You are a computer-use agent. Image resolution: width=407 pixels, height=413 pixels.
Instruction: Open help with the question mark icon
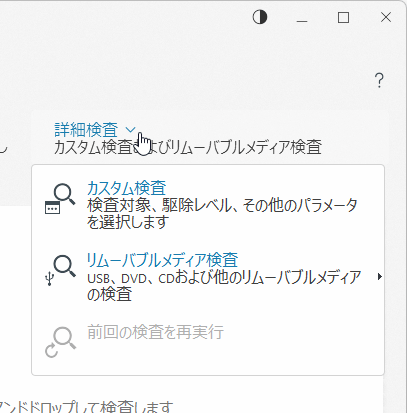point(379,80)
